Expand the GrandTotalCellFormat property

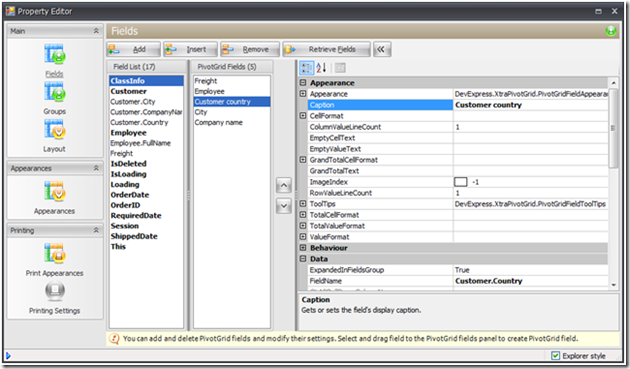point(303,160)
